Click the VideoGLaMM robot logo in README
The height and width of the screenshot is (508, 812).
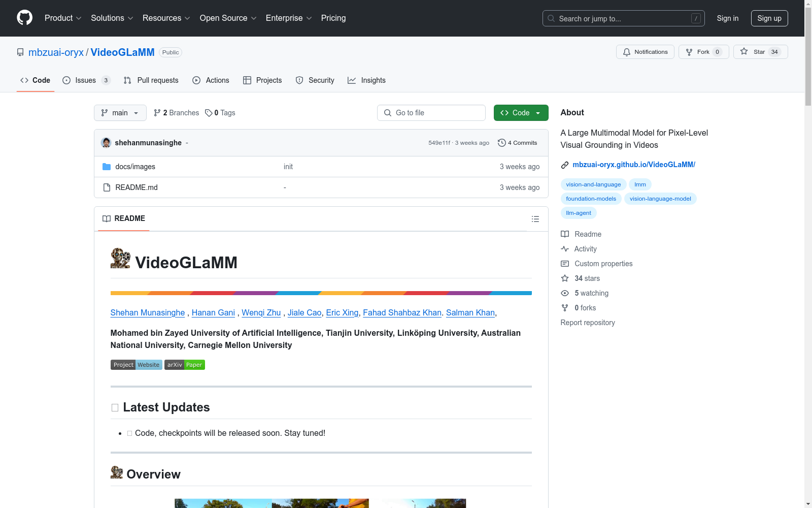(120, 258)
